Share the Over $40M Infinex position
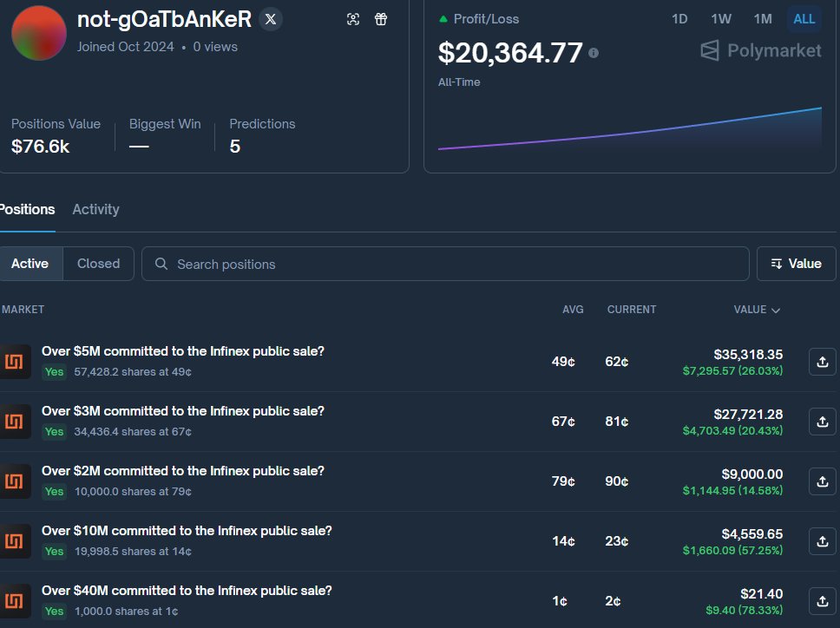This screenshot has height=628, width=840. point(823,601)
